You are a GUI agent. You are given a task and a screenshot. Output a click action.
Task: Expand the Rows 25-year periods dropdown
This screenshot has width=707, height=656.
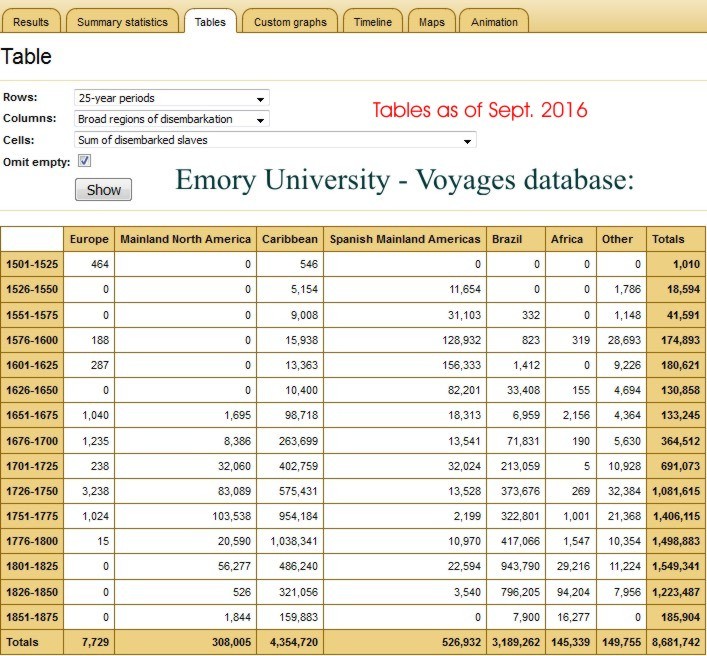coord(172,98)
